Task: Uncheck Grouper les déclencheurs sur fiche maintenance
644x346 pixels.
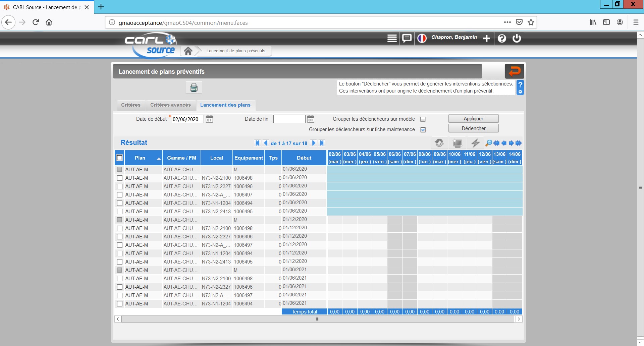Action: [x=423, y=130]
